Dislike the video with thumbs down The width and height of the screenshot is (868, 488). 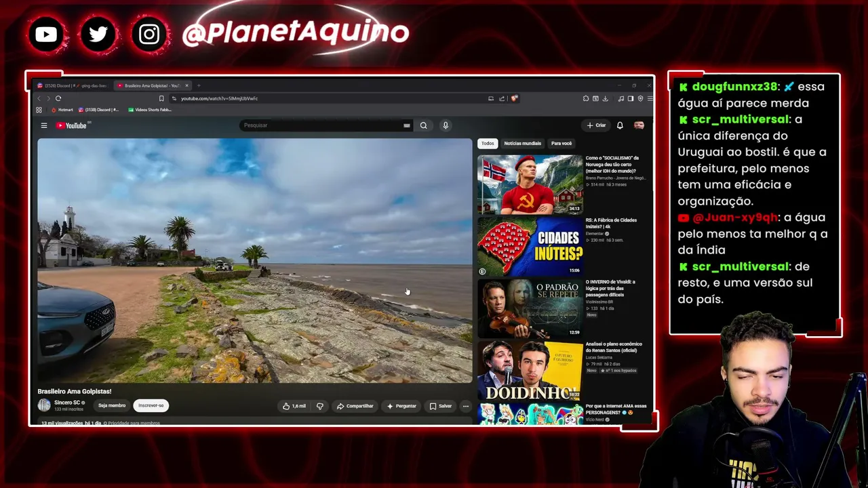(320, 406)
